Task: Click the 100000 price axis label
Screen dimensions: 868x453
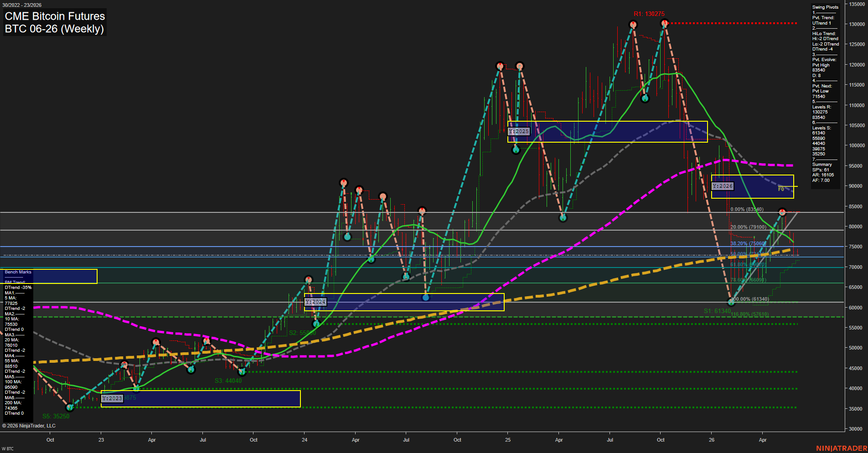Action: click(x=856, y=145)
